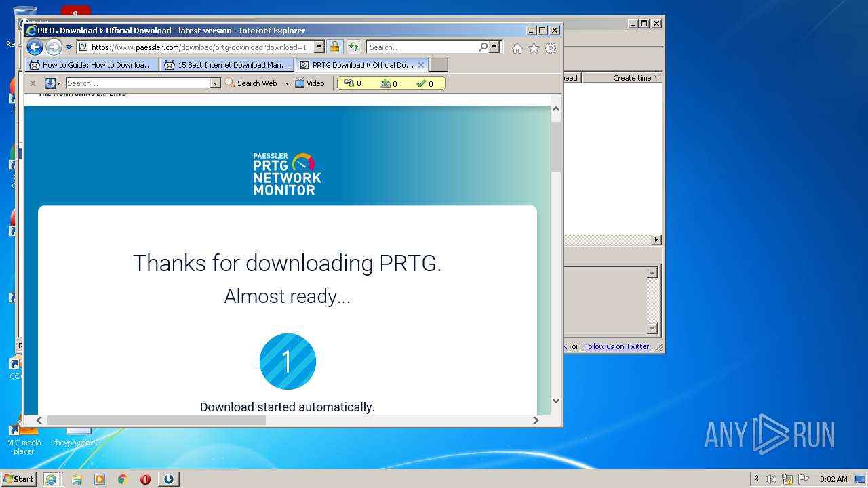Screen dimensions: 868x488
Task: Close the PRTG Download tab
Action: coord(421,65)
